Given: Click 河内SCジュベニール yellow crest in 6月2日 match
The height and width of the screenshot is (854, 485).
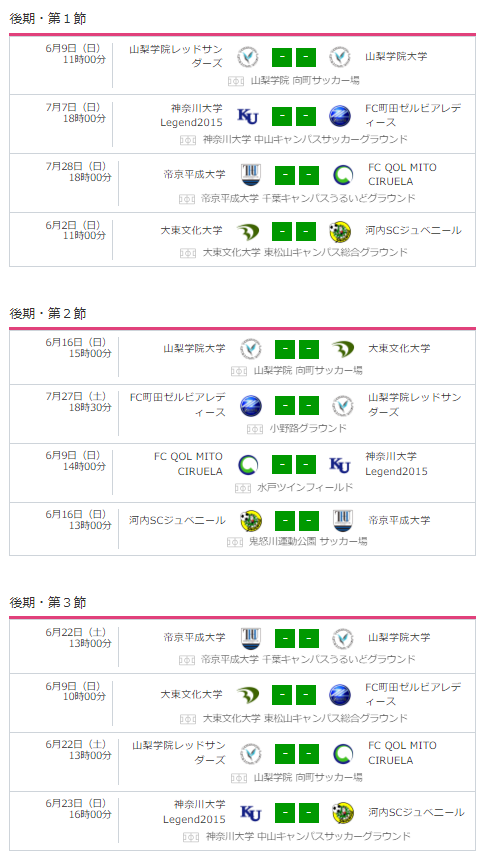Looking at the screenshot, I should tap(340, 231).
